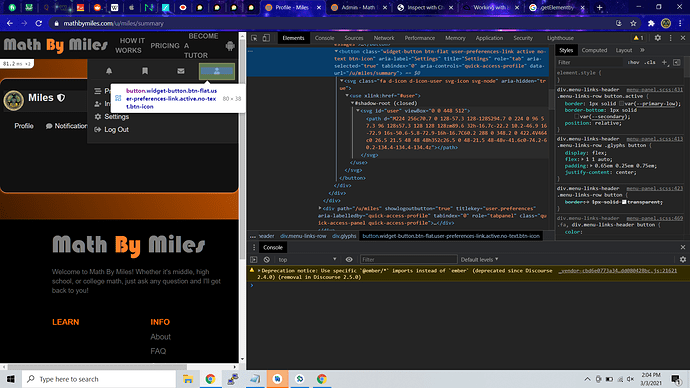Expand the quick-access-panel div node
The width and height of the screenshot is (690, 388).
(320, 208)
